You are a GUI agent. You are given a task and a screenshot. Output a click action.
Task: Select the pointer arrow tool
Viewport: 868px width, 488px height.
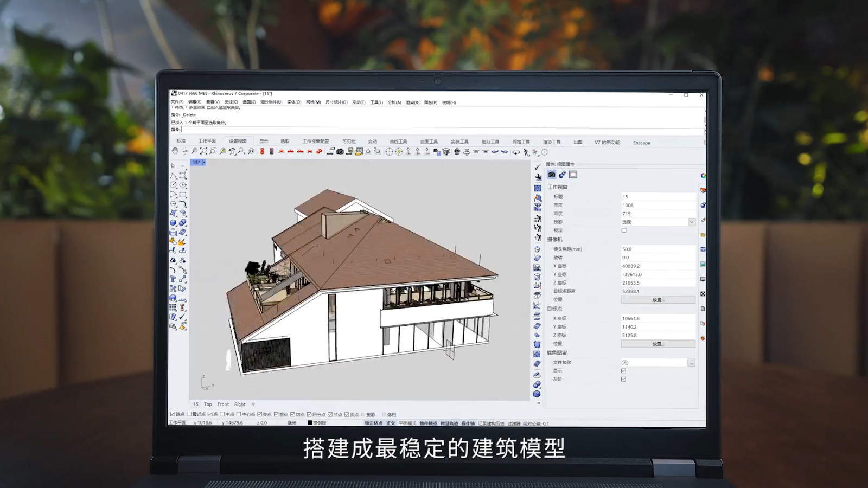(x=173, y=166)
